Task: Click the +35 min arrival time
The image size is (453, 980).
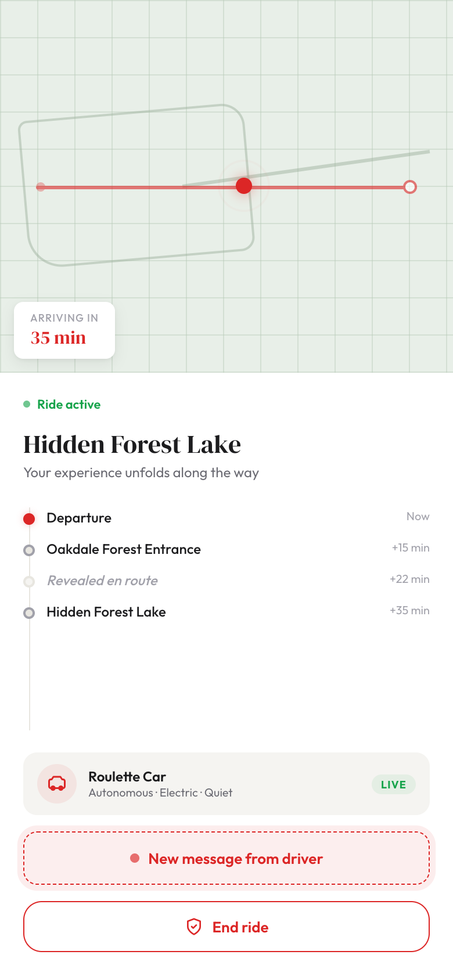Action: (x=409, y=610)
